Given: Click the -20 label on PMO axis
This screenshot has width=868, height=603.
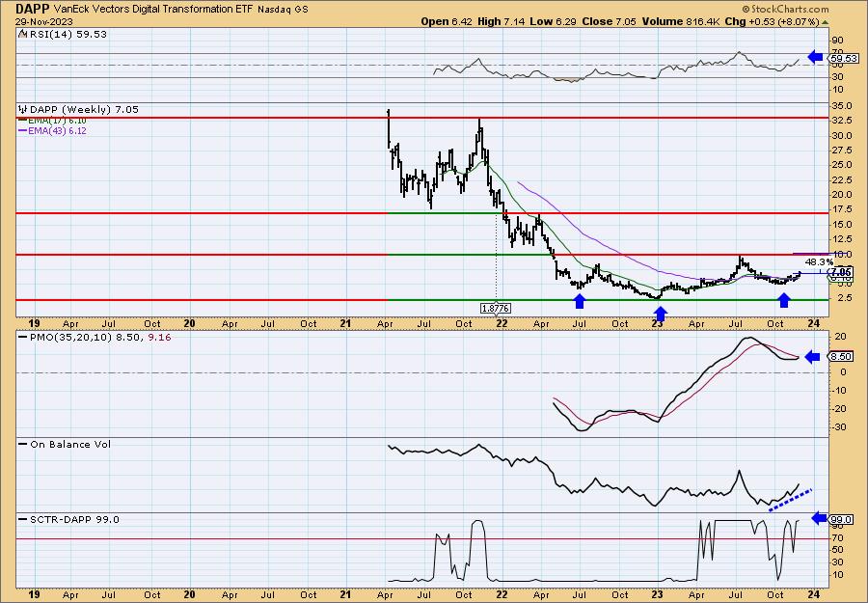Looking at the screenshot, I should pos(839,409).
